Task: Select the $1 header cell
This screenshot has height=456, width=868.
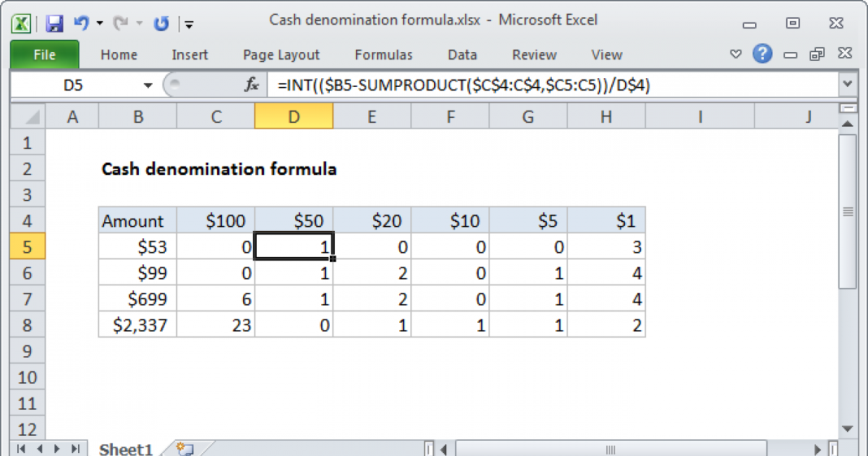Action: (x=606, y=221)
